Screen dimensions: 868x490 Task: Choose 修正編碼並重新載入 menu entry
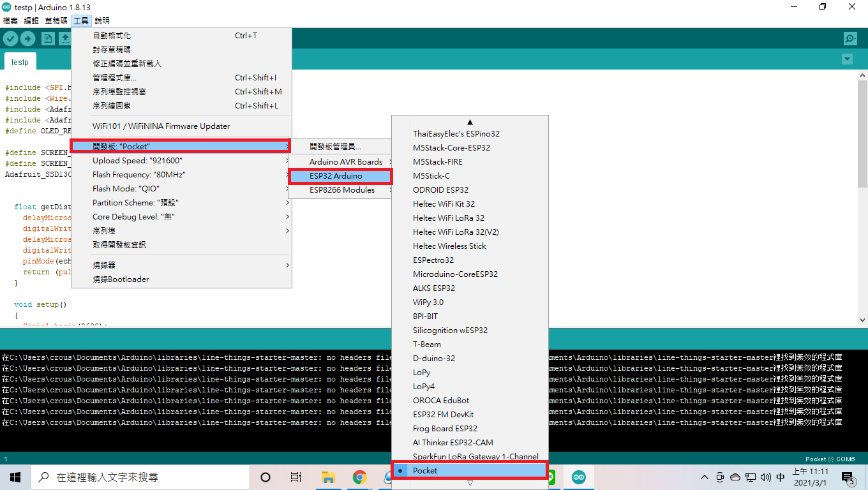pyautogui.click(x=181, y=64)
